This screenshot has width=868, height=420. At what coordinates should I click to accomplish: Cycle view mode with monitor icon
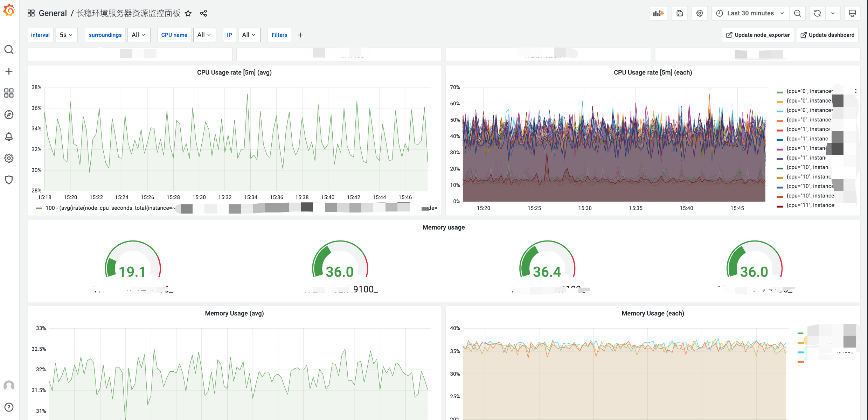(852, 13)
